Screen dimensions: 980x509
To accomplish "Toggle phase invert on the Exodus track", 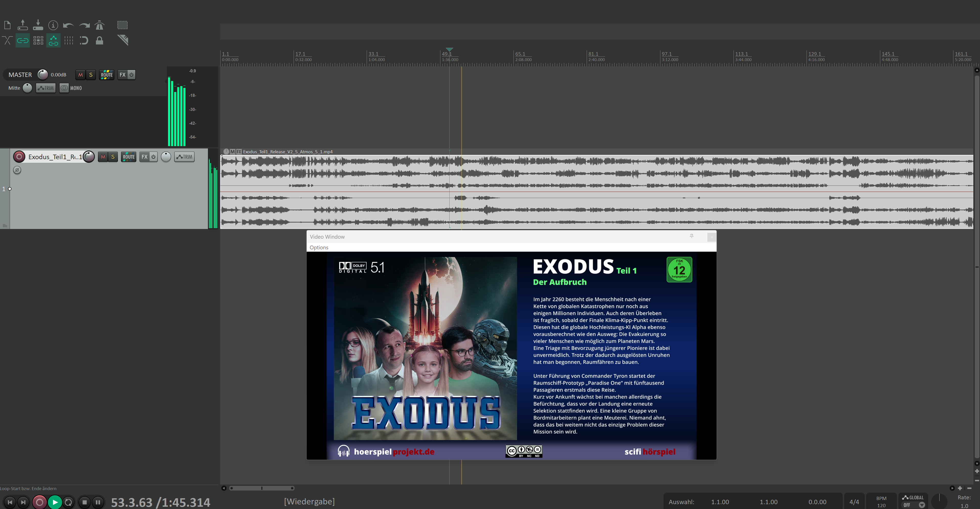I will pyautogui.click(x=17, y=170).
